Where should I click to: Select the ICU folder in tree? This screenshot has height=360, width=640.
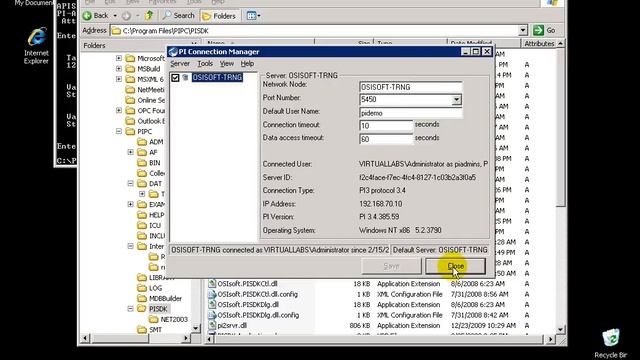[x=155, y=225]
